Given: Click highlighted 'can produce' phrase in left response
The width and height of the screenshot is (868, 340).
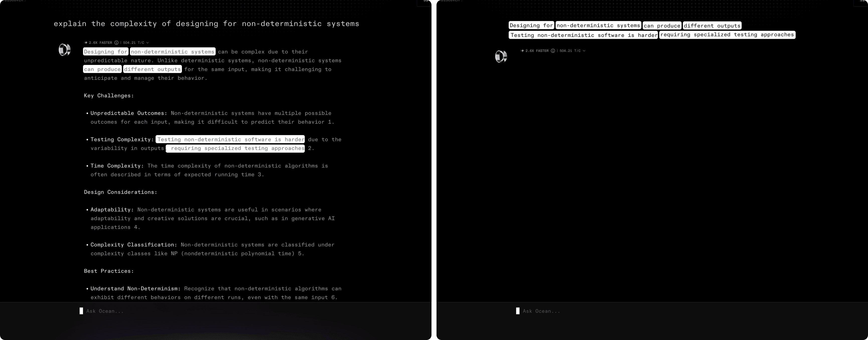Looking at the screenshot, I should (102, 69).
